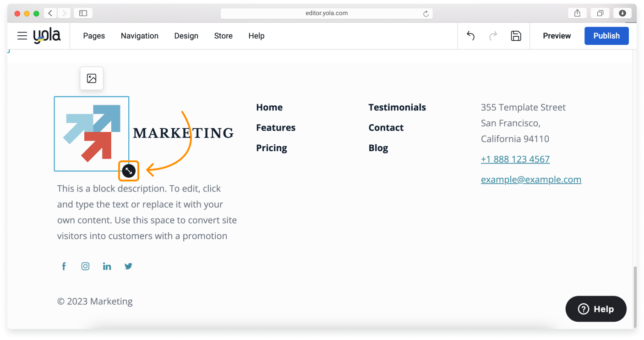Click the Publish button
The image size is (644, 340).
[x=606, y=36]
